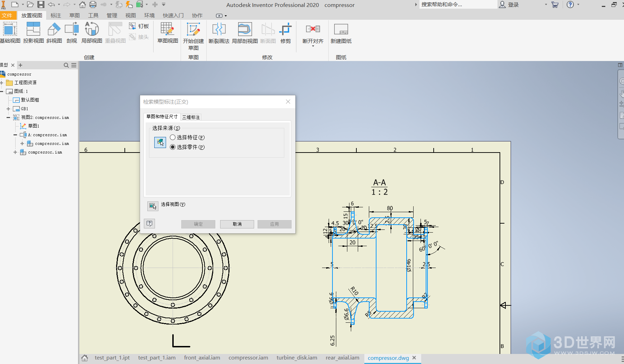Image resolution: width=624 pixels, height=364 pixels.
Task: Click the Undo arrow
Action: point(51,5)
